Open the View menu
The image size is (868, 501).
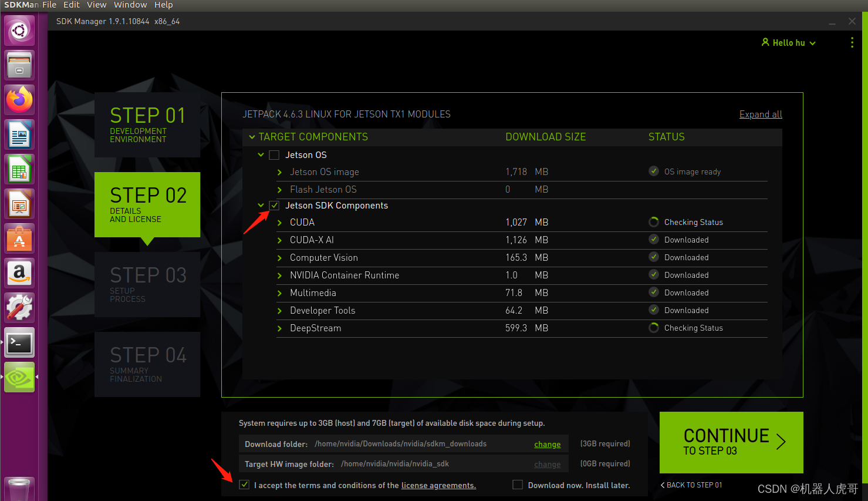click(x=97, y=5)
